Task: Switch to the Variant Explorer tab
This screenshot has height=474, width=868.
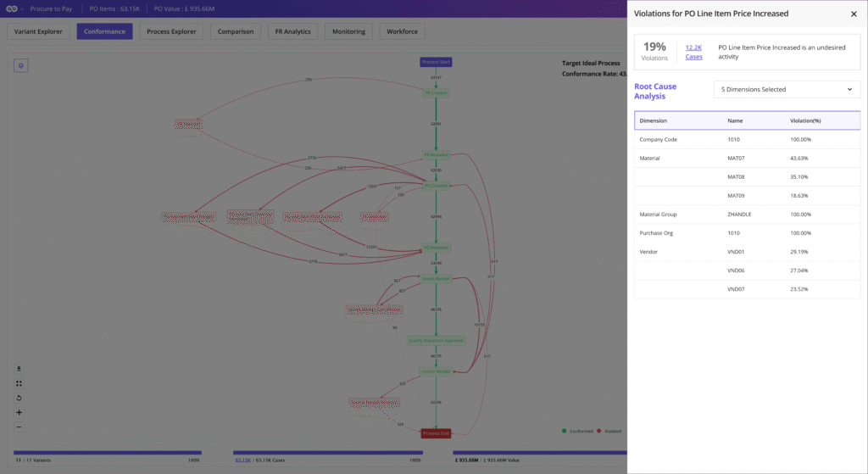Action: [x=38, y=31]
